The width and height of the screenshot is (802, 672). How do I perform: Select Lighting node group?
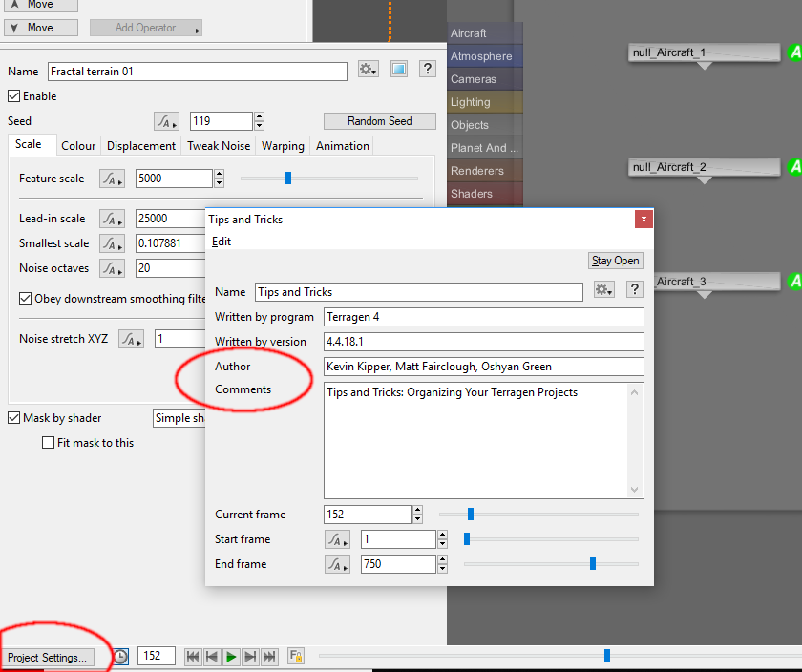(x=485, y=102)
